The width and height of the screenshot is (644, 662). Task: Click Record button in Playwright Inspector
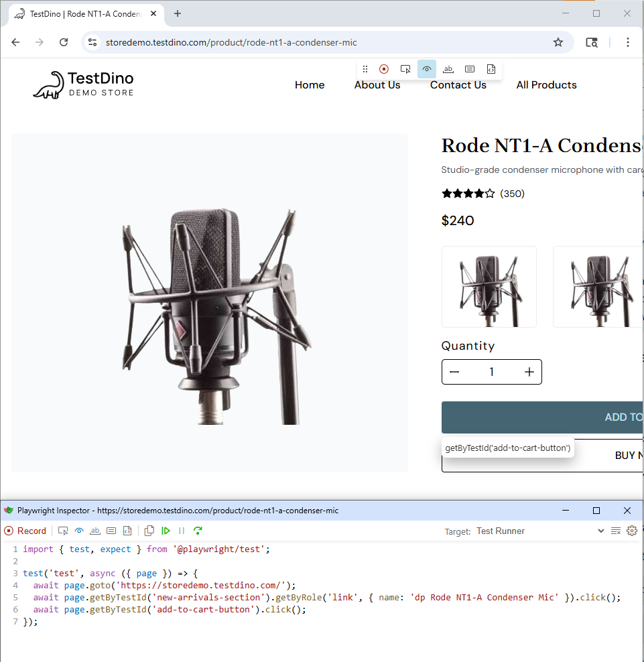[x=25, y=531]
